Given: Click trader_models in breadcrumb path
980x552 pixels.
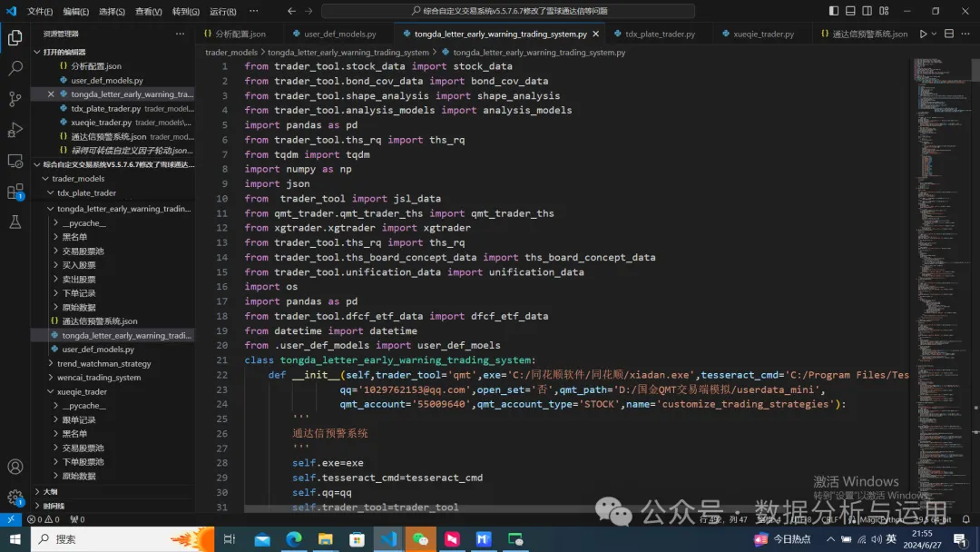Looking at the screenshot, I should [x=231, y=53].
